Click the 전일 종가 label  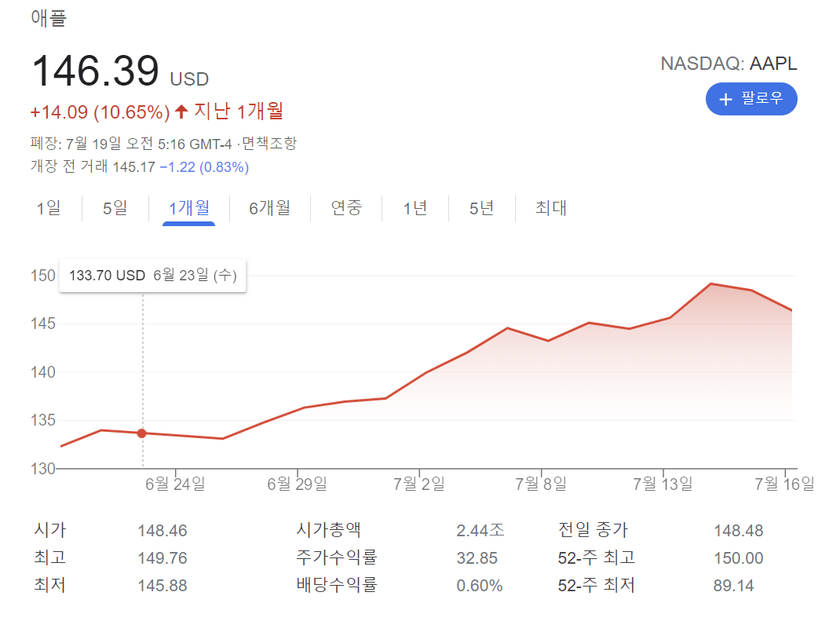pyautogui.click(x=593, y=530)
